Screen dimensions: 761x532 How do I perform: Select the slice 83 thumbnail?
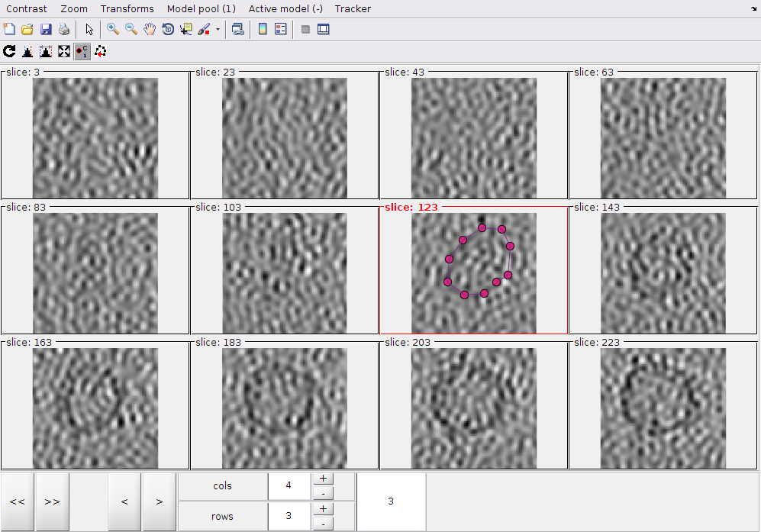pos(95,272)
